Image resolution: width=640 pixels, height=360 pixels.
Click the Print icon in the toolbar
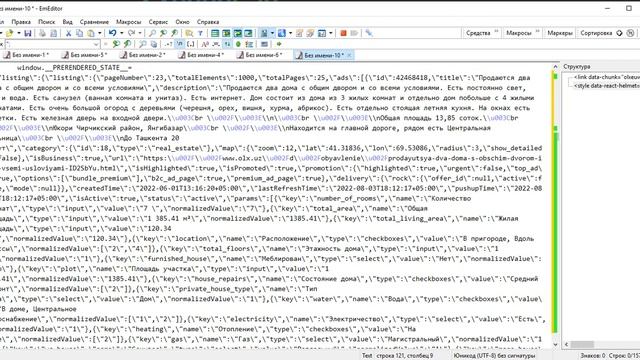tap(42, 33)
